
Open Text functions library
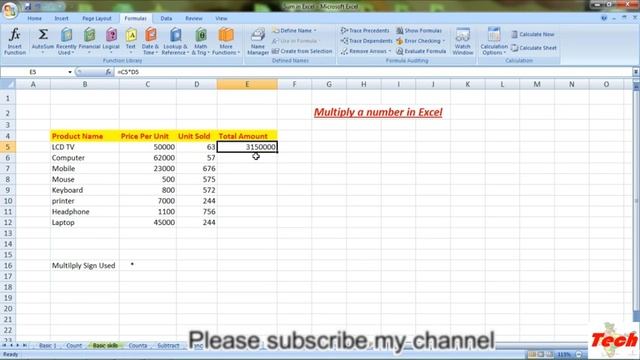coord(131,41)
